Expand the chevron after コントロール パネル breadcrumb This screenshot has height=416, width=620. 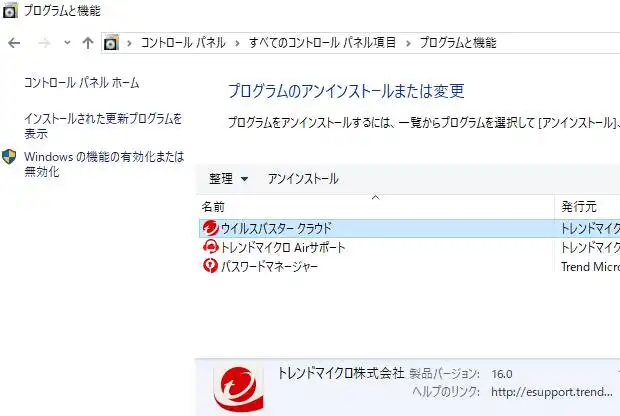tap(238, 43)
